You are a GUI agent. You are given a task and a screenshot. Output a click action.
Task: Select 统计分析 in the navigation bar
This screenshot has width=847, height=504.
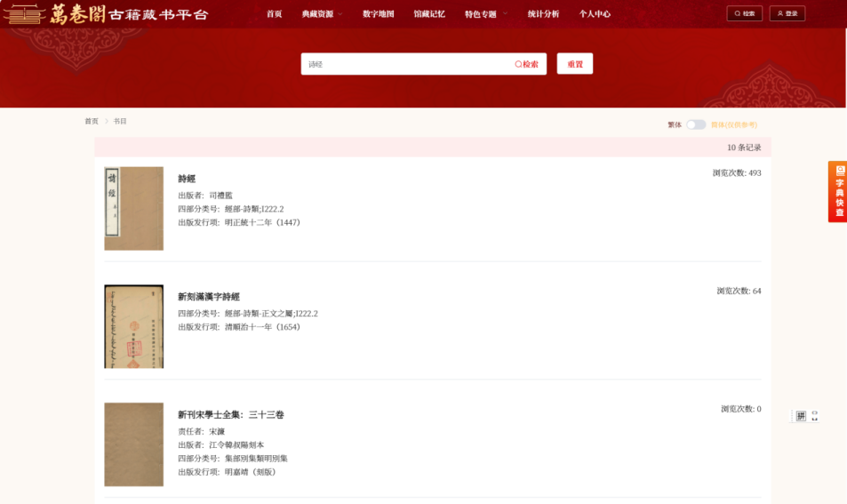click(x=543, y=14)
